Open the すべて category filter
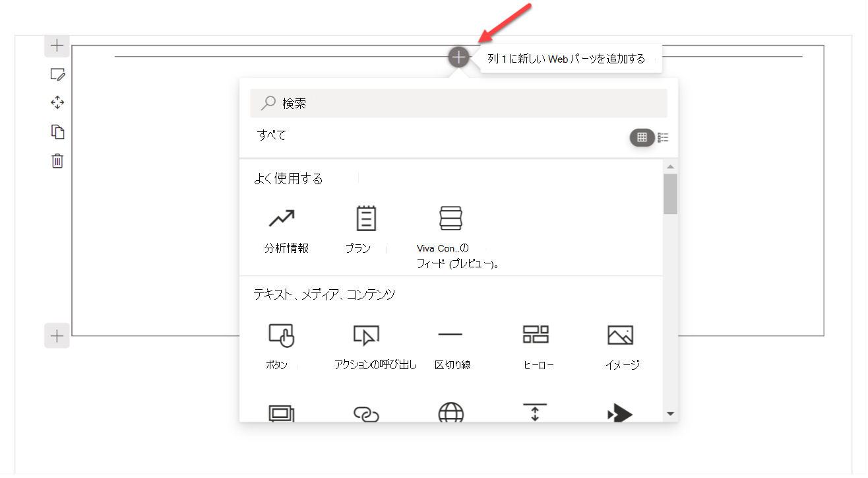Screen dimensions: 868x478 tap(272, 135)
